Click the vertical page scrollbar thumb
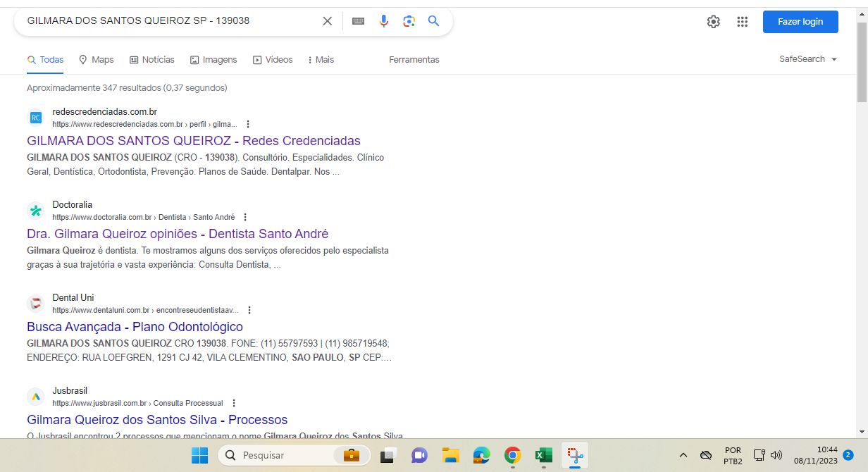 [862, 62]
